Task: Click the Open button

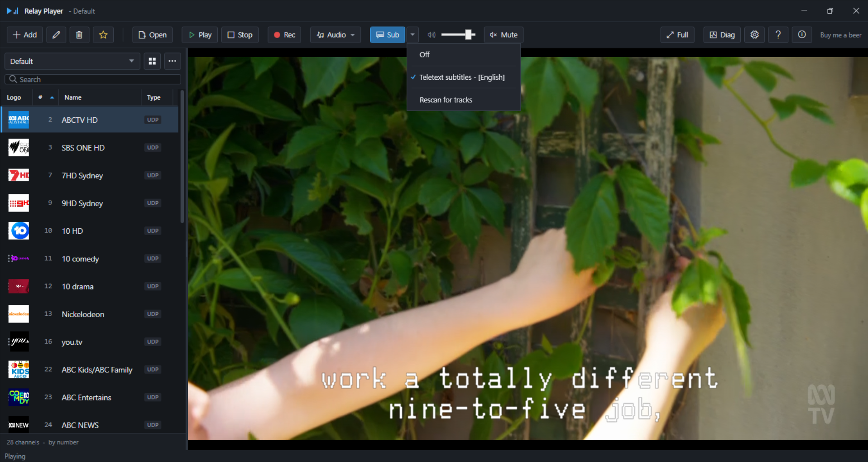Action: (x=153, y=35)
